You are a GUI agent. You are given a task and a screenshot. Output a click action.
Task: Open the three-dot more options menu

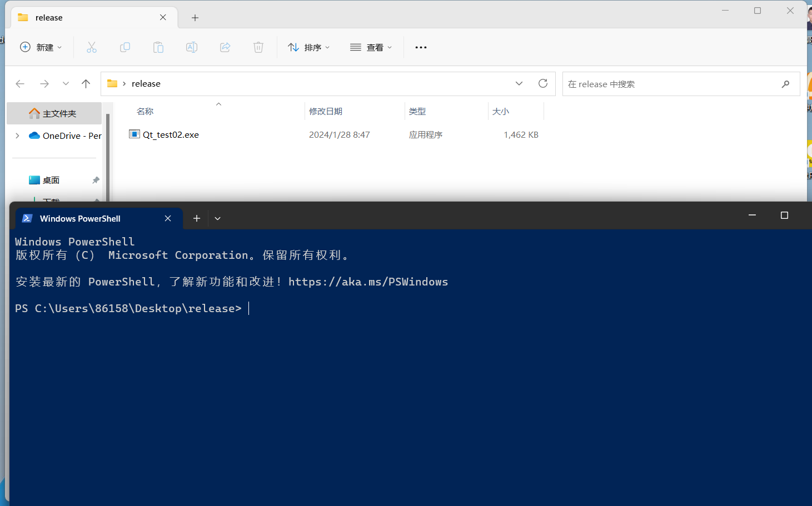421,47
